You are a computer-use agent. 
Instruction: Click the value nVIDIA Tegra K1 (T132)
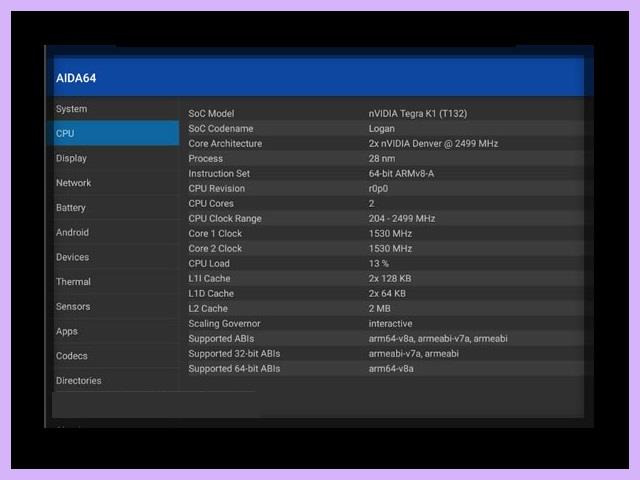pyautogui.click(x=418, y=113)
